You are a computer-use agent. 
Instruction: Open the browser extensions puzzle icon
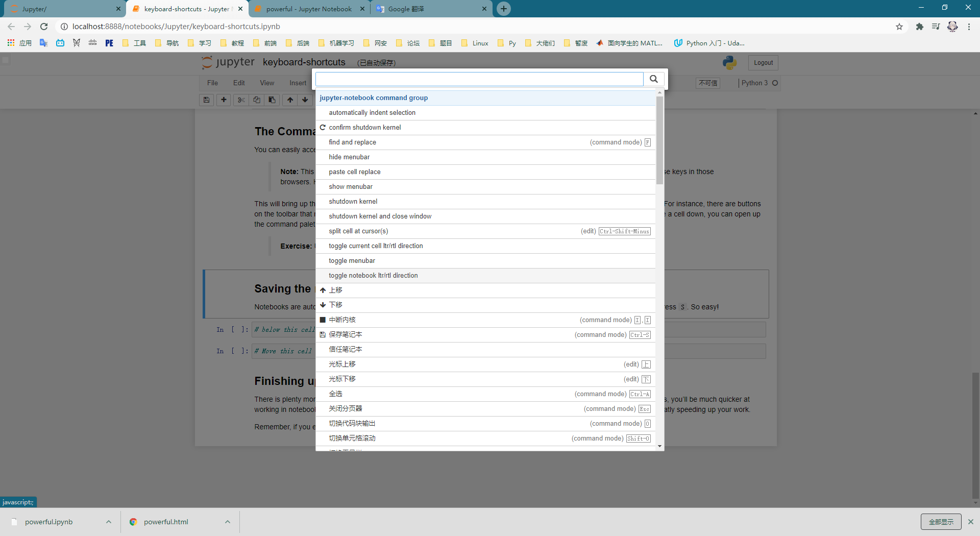point(919,27)
